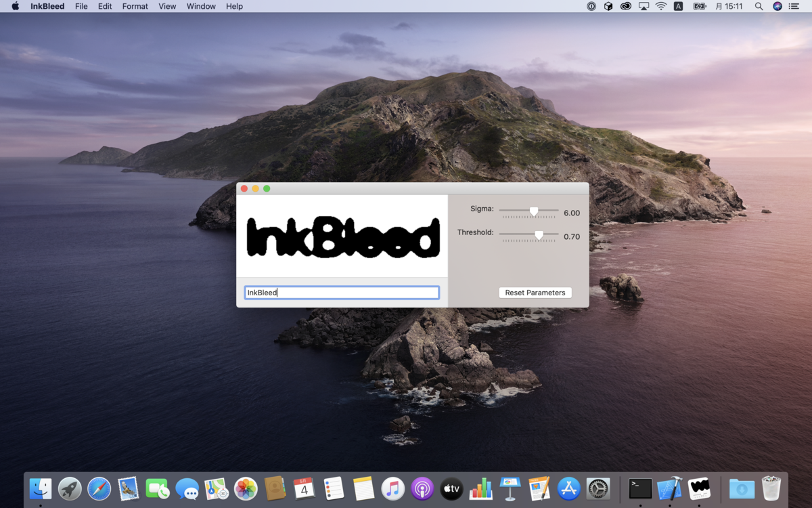Open Music app icon in Dock
The width and height of the screenshot is (812, 508).
[x=392, y=488]
